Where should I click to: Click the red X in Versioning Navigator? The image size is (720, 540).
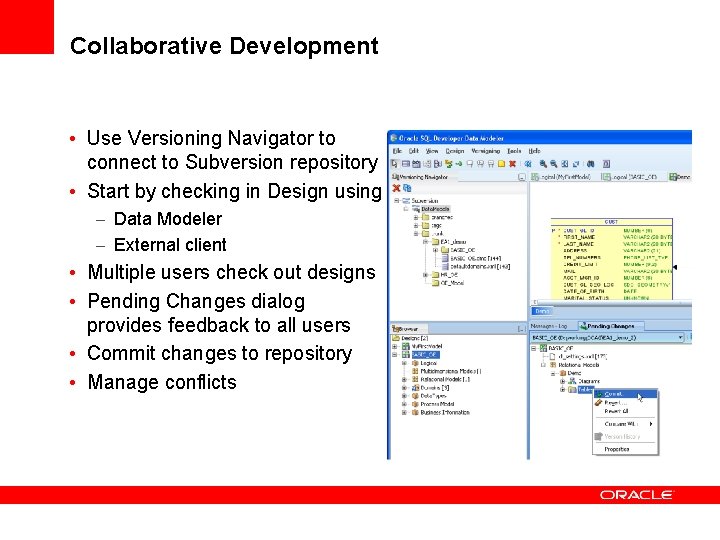tap(396, 188)
